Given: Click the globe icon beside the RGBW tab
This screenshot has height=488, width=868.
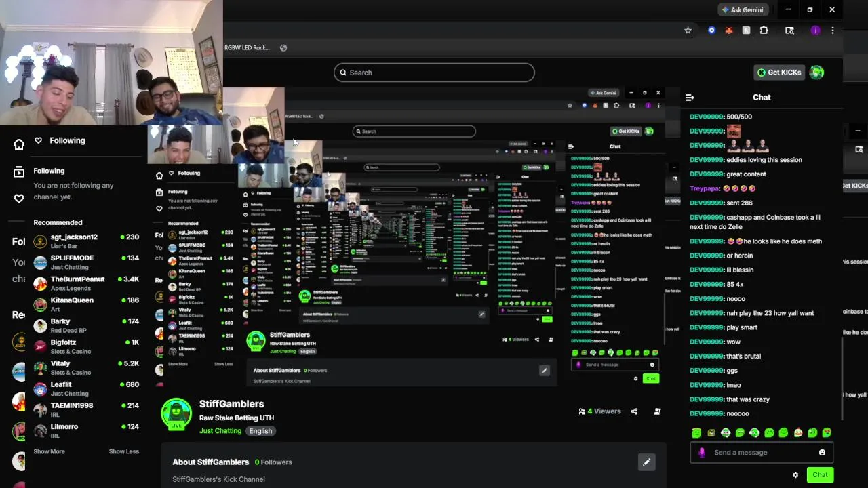Looking at the screenshot, I should pos(283,48).
